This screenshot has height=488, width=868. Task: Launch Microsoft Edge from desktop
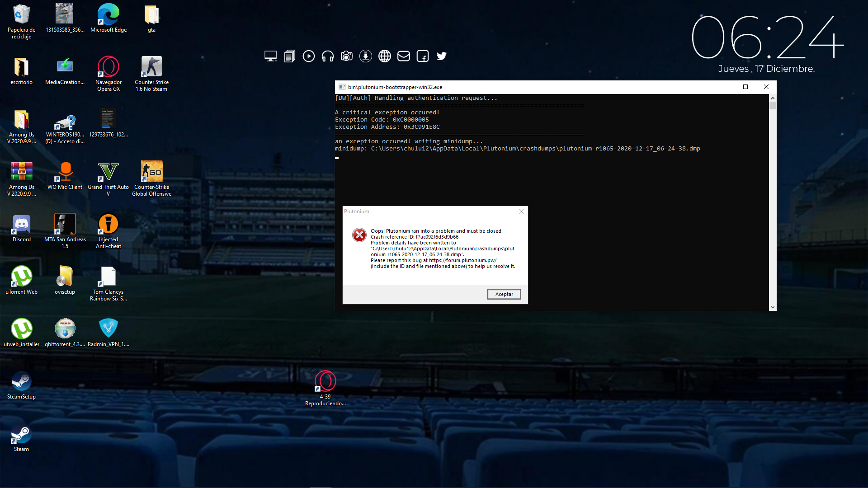[108, 18]
